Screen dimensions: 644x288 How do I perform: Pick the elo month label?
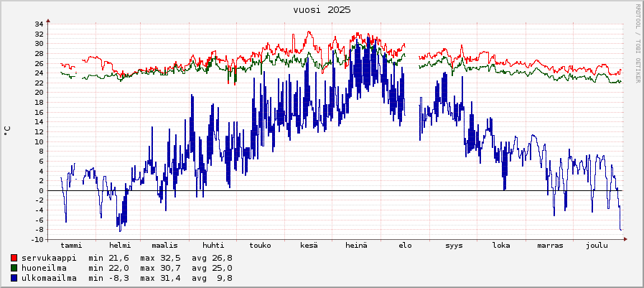click(405, 246)
